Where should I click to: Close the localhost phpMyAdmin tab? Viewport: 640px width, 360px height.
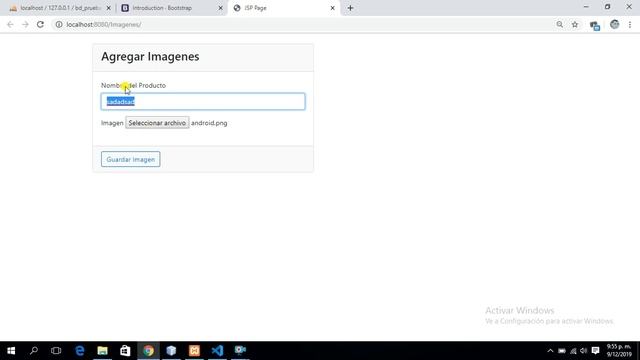coord(109,8)
